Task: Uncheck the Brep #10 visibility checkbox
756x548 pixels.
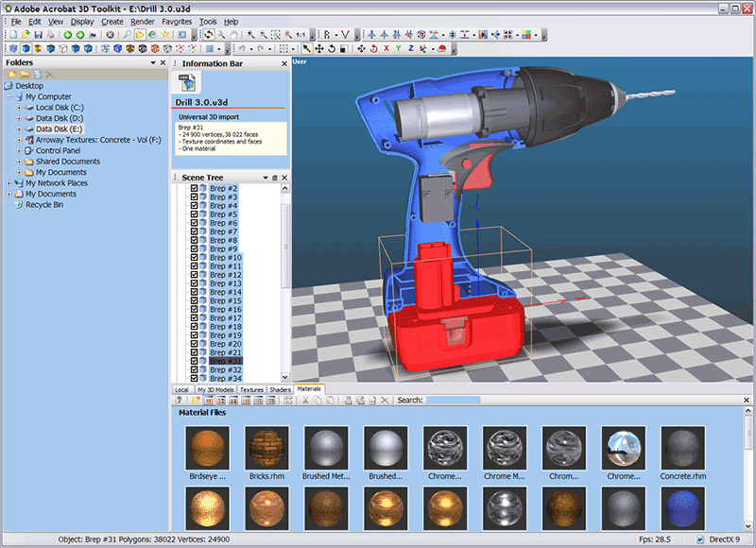Action: tap(195, 258)
